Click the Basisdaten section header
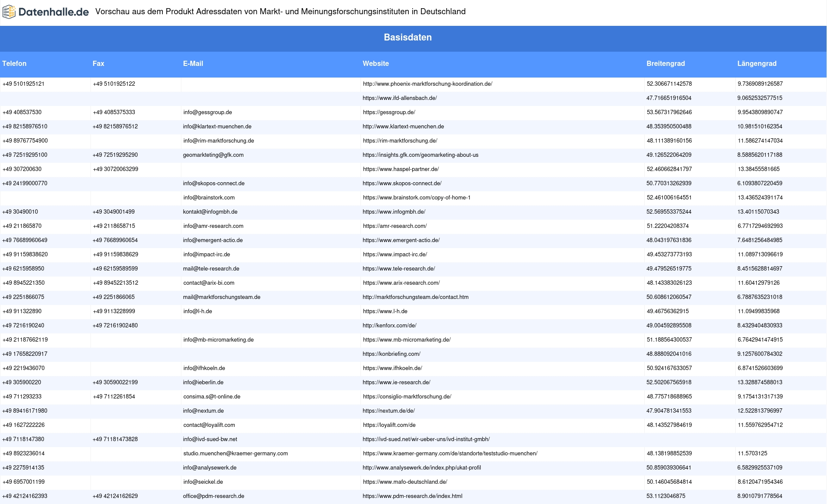This screenshot has height=504, width=827. click(x=408, y=37)
